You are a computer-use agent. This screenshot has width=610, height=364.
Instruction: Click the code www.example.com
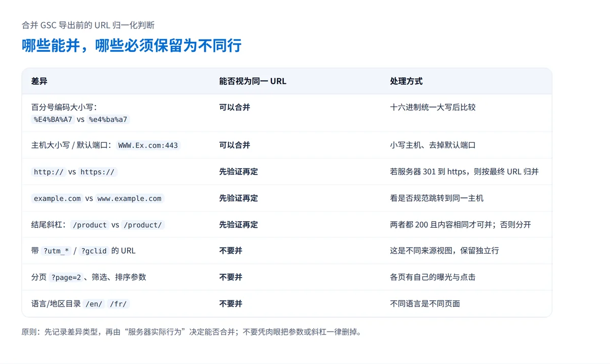coord(129,198)
